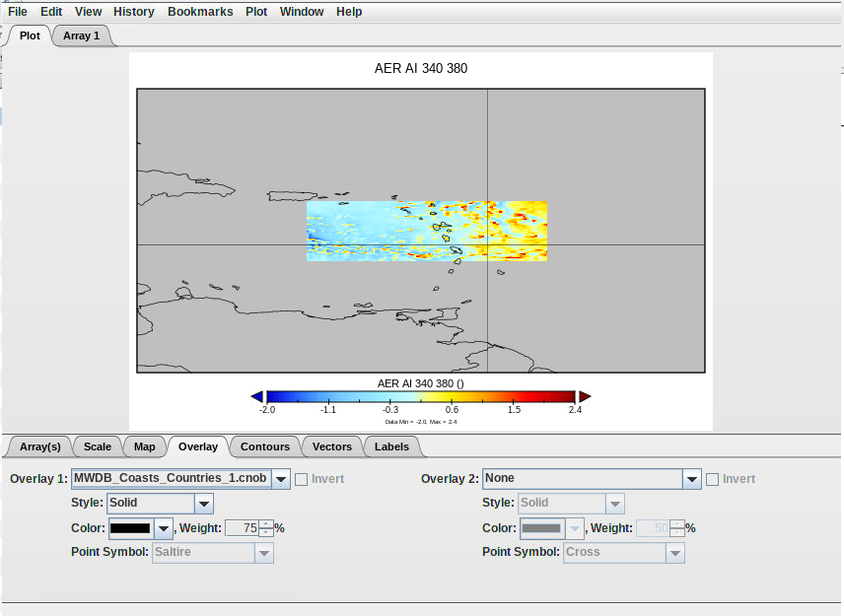Open the File menu

(x=17, y=11)
